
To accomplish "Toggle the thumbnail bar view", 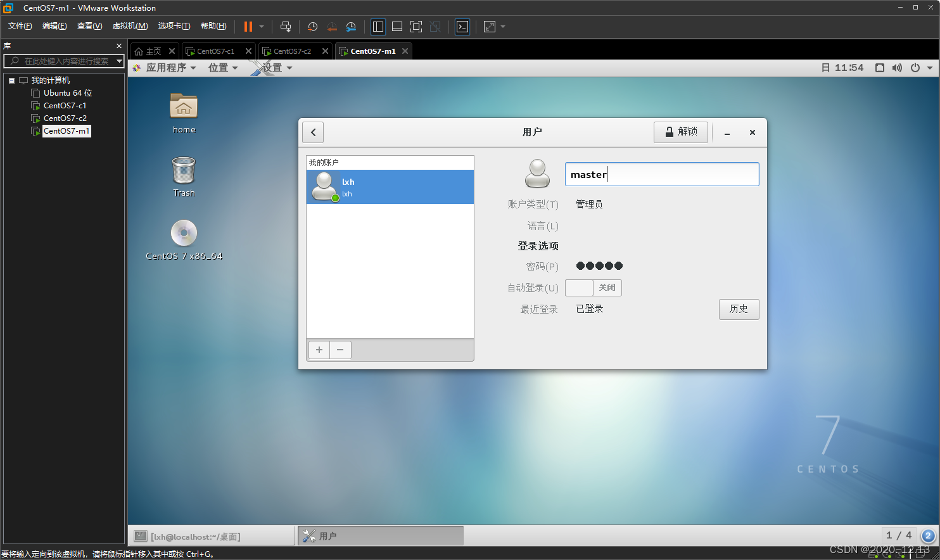I will tap(397, 27).
